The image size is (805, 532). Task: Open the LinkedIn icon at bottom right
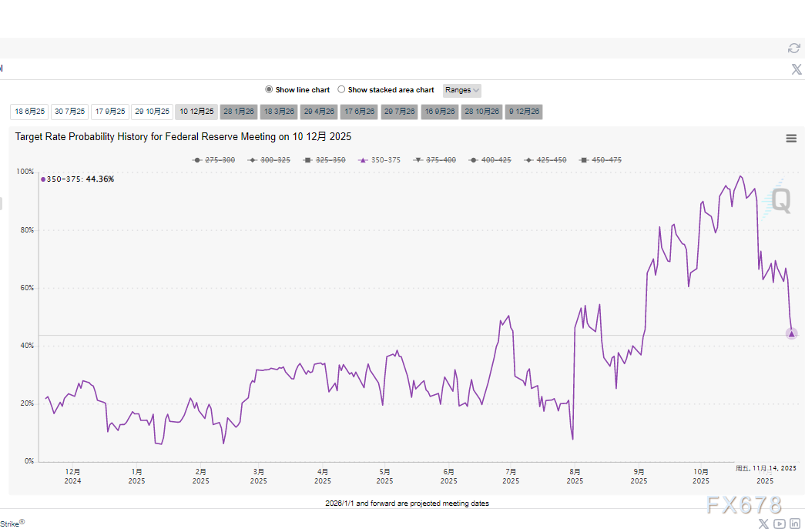click(x=794, y=524)
